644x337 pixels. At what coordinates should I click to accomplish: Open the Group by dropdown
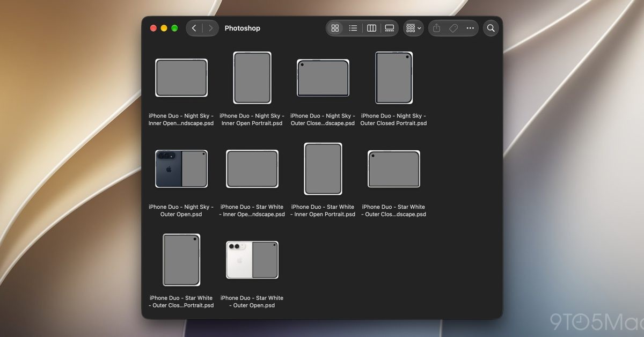point(414,28)
